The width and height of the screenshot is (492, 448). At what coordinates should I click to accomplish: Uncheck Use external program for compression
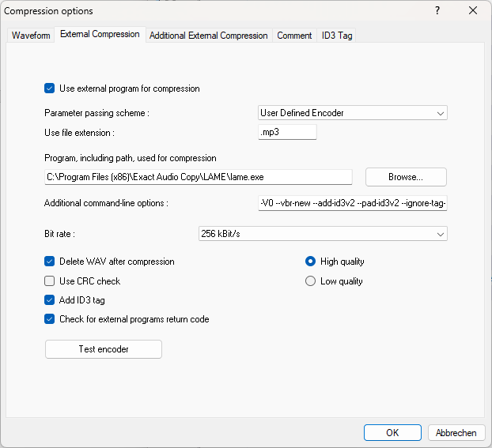pos(50,88)
